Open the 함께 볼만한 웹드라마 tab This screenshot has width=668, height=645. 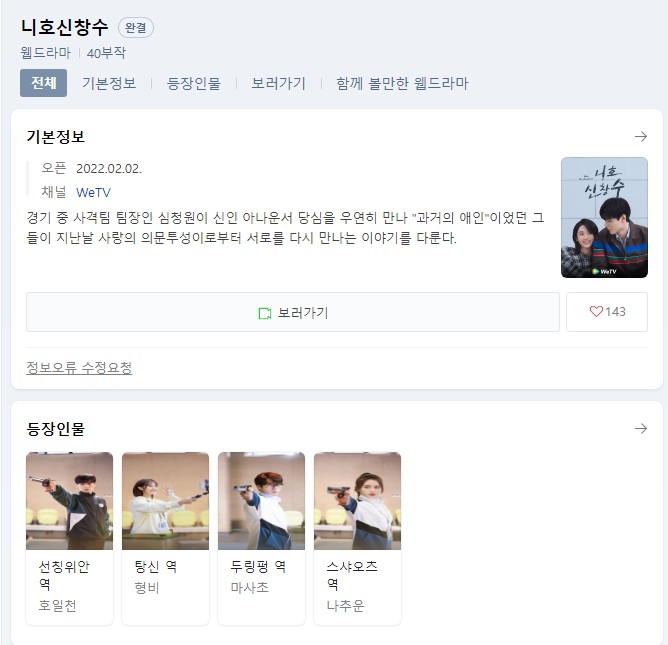[x=402, y=83]
